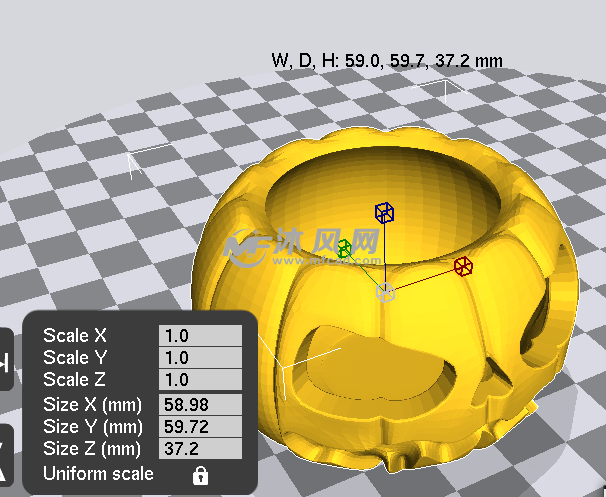Click the green Y-axis scale handle
606x497 pixels.
(x=343, y=248)
